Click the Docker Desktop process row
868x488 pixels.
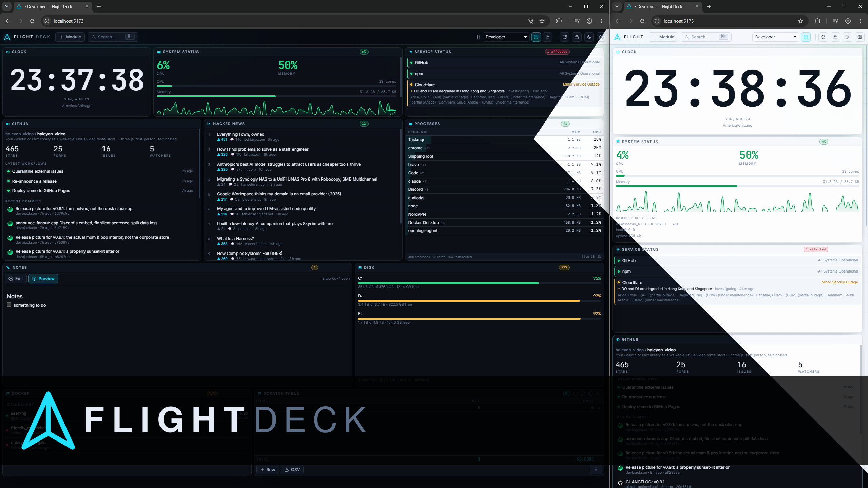coord(505,223)
